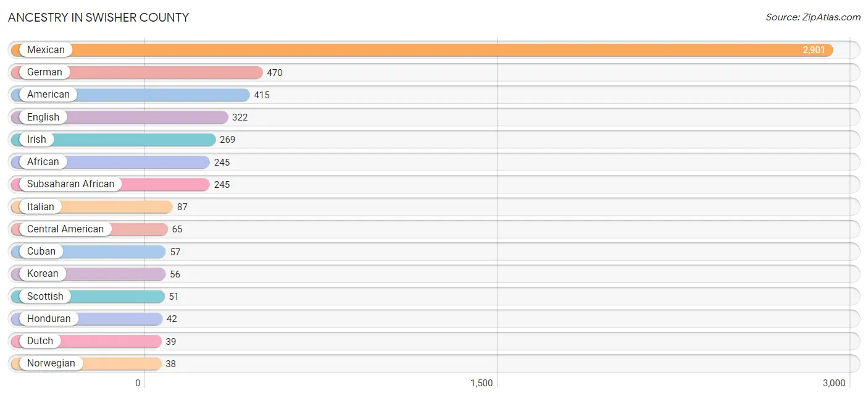Click the 269 value beside Irish bar
868x398 pixels.
pos(228,140)
